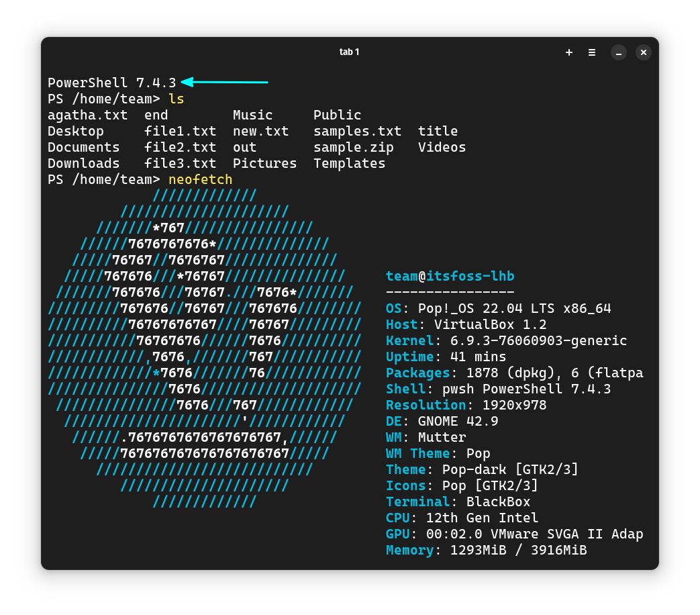Click the yellow "ls" command

pos(177,99)
